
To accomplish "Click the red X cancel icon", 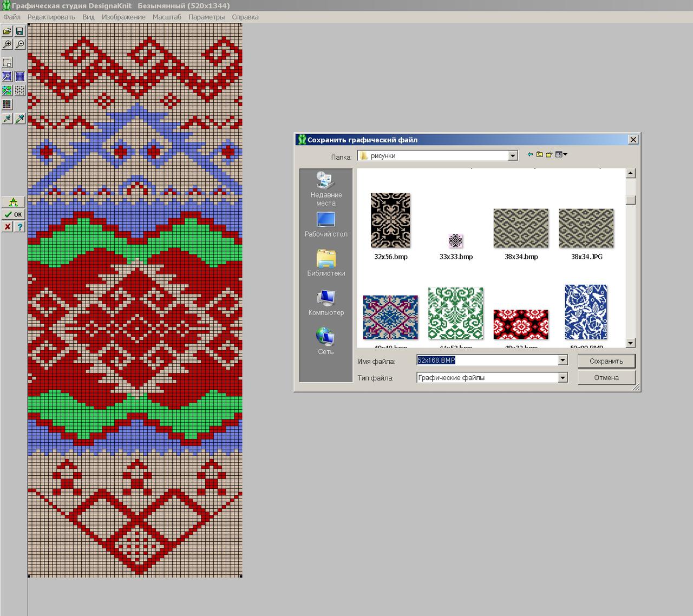I will pos(7,227).
